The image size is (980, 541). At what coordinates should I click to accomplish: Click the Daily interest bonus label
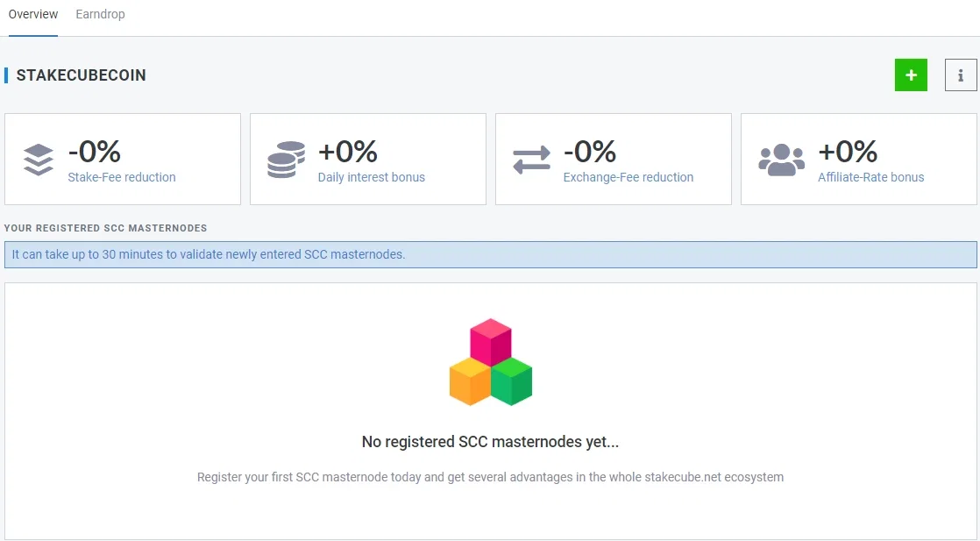click(372, 177)
